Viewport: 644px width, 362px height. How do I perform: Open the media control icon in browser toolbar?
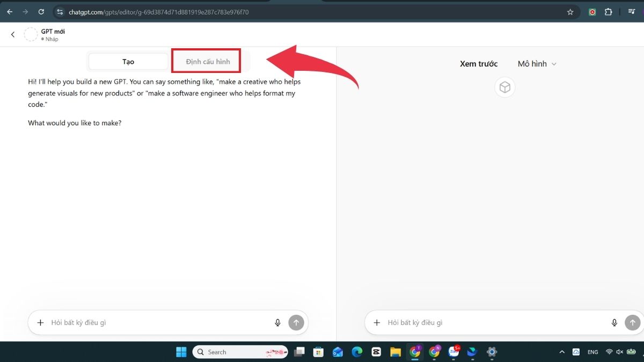[632, 12]
